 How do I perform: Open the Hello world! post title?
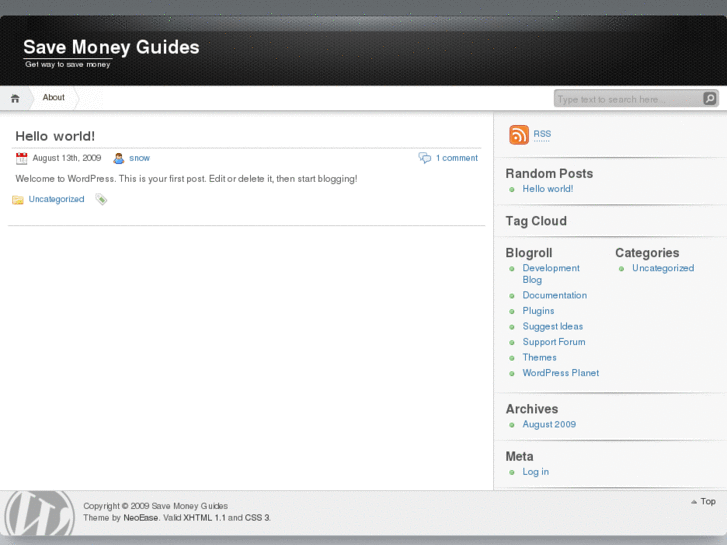click(55, 136)
